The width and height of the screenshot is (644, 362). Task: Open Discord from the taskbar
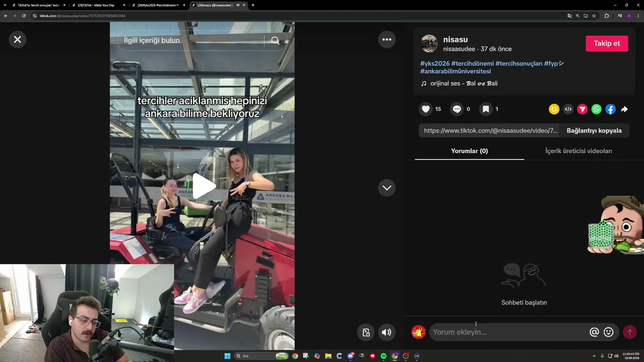[350, 356]
